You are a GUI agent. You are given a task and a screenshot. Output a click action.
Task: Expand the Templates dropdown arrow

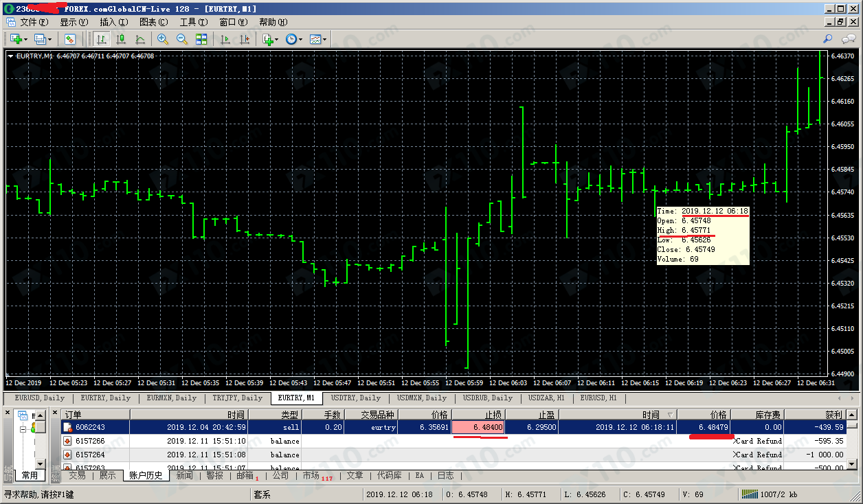point(325,39)
